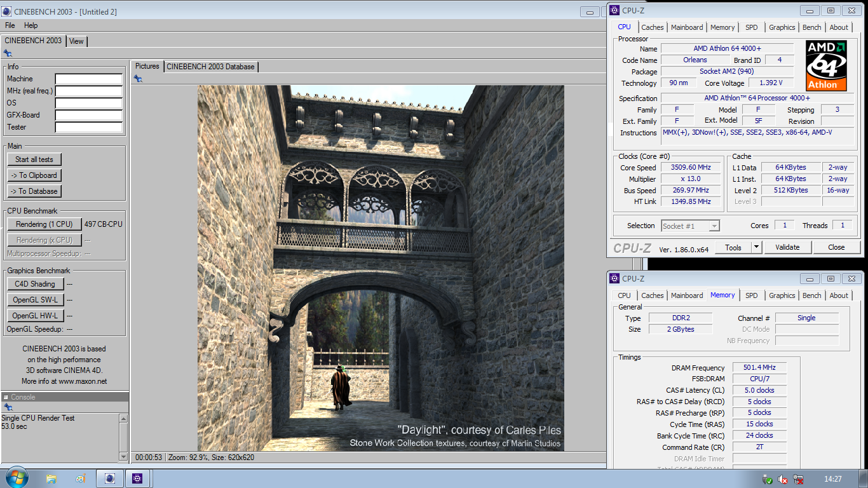Run the Rendering (1 CPU) benchmark
868x488 pixels.
pos(44,224)
